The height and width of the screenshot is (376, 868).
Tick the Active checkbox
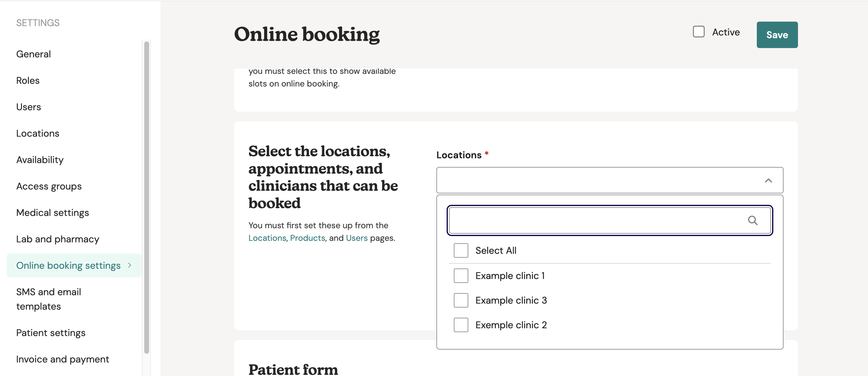pyautogui.click(x=698, y=32)
